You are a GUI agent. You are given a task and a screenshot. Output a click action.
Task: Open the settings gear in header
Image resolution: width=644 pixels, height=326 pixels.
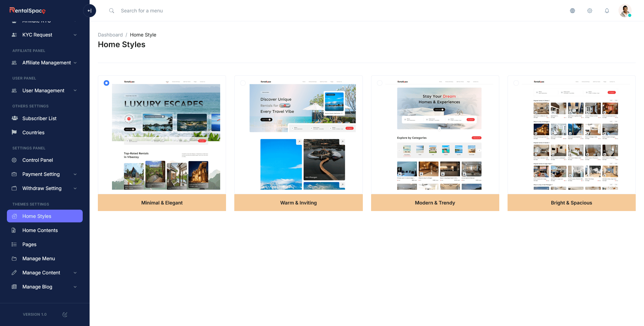pyautogui.click(x=590, y=11)
